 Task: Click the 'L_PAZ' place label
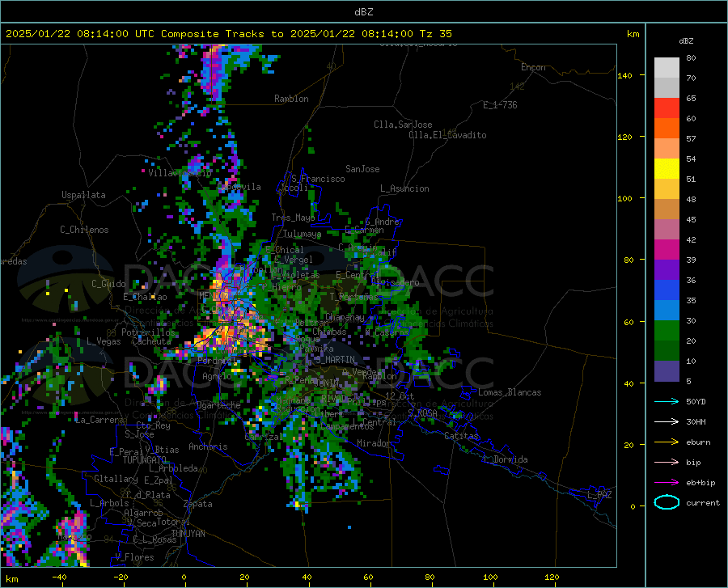(599, 495)
